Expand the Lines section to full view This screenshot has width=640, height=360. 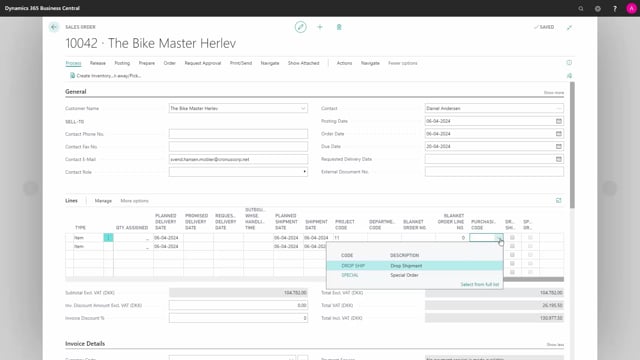click(x=558, y=200)
